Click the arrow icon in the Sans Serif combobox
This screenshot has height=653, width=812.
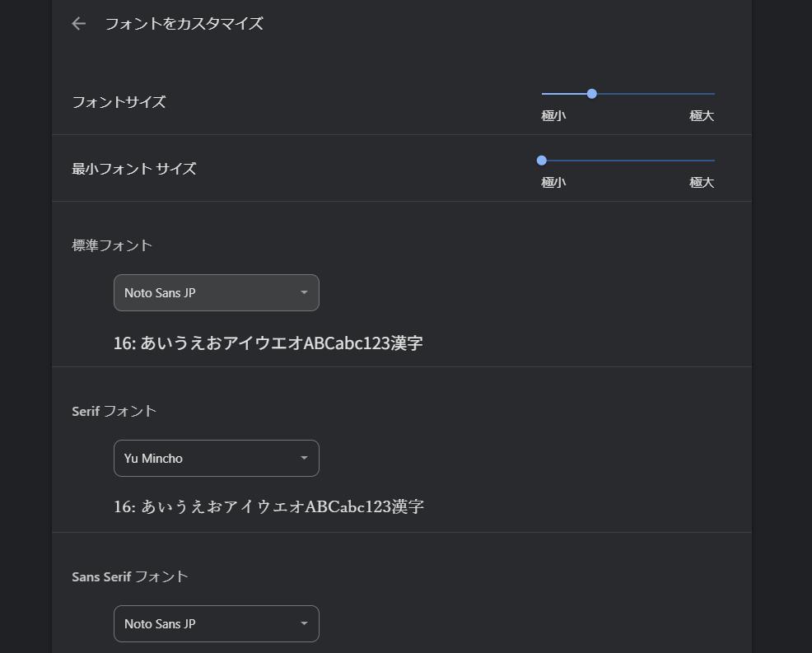click(304, 623)
